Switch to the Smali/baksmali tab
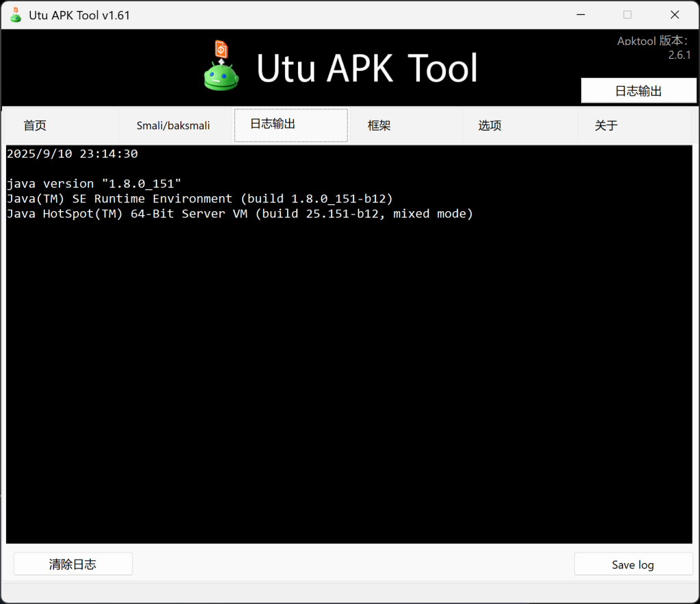700x604 pixels. coord(175,125)
